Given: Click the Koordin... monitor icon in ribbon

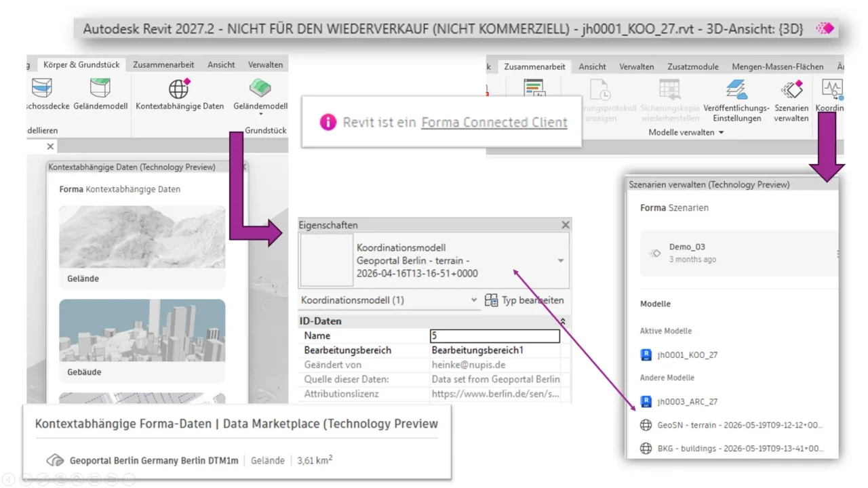Looking at the screenshot, I should tap(832, 89).
